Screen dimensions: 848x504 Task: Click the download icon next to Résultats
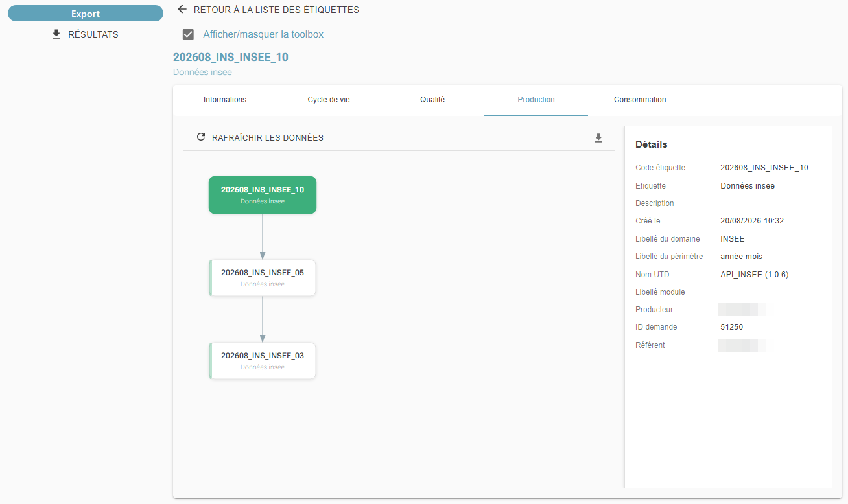(56, 34)
